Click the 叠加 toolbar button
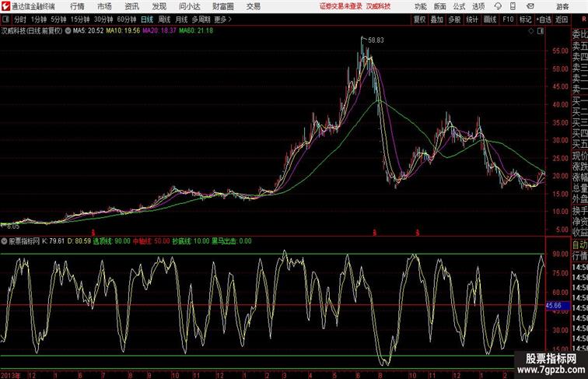This screenshot has height=379, width=588. point(437,19)
